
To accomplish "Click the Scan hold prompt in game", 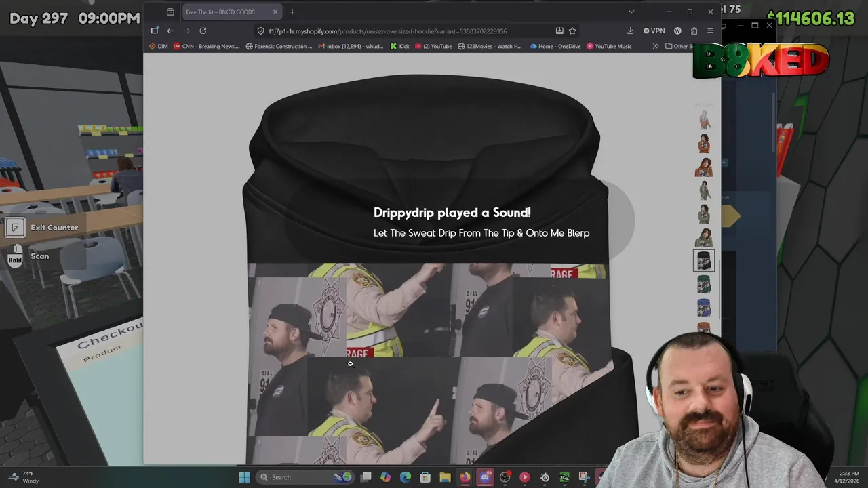I will pos(28,256).
